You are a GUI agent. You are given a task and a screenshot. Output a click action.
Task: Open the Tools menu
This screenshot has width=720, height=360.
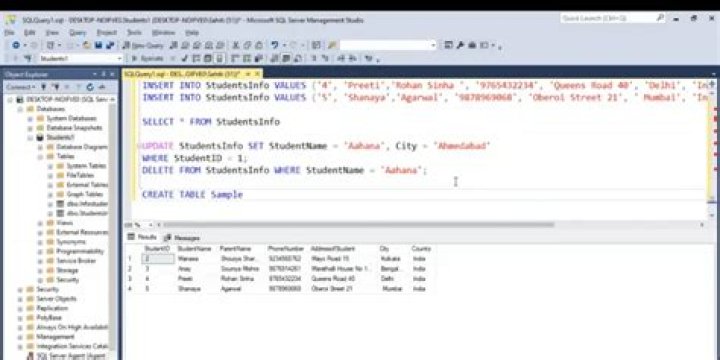click(x=134, y=33)
